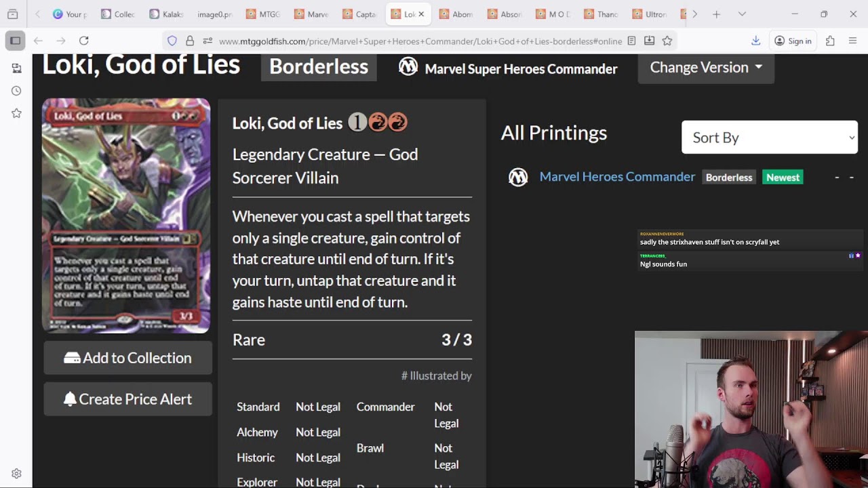868x488 pixels.
Task: Go forward to the next page
Action: [x=60, y=41]
